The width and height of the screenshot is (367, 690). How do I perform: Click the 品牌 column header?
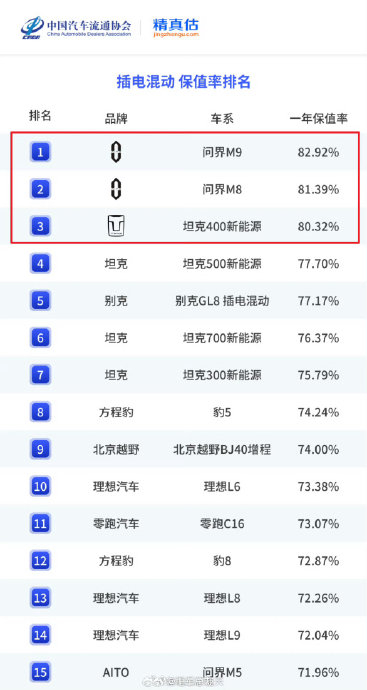coord(116,118)
